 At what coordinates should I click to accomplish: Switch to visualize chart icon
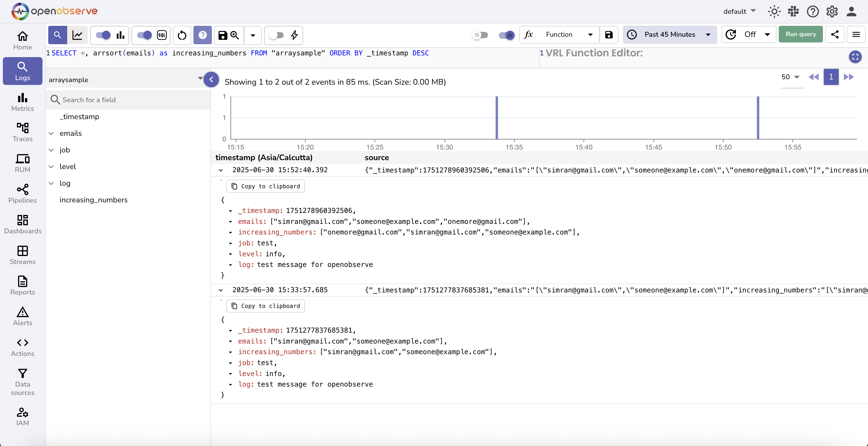77,35
